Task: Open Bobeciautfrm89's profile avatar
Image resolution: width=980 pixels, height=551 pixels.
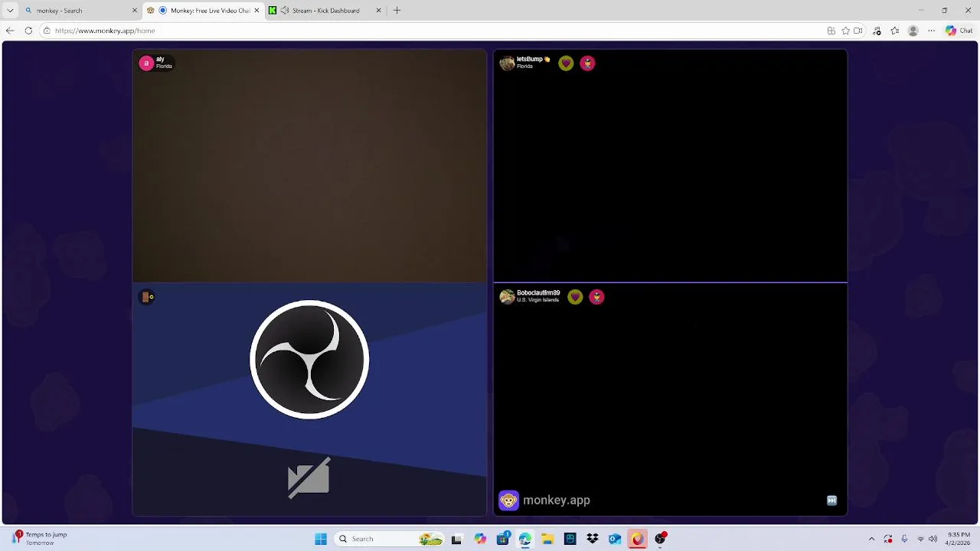Action: click(507, 297)
